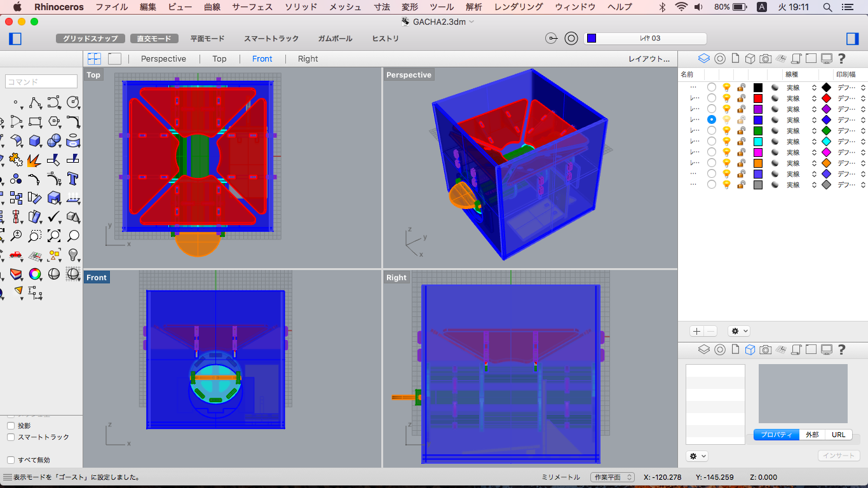Open camera panel icon in top-right panel
868x488 pixels.
766,58
